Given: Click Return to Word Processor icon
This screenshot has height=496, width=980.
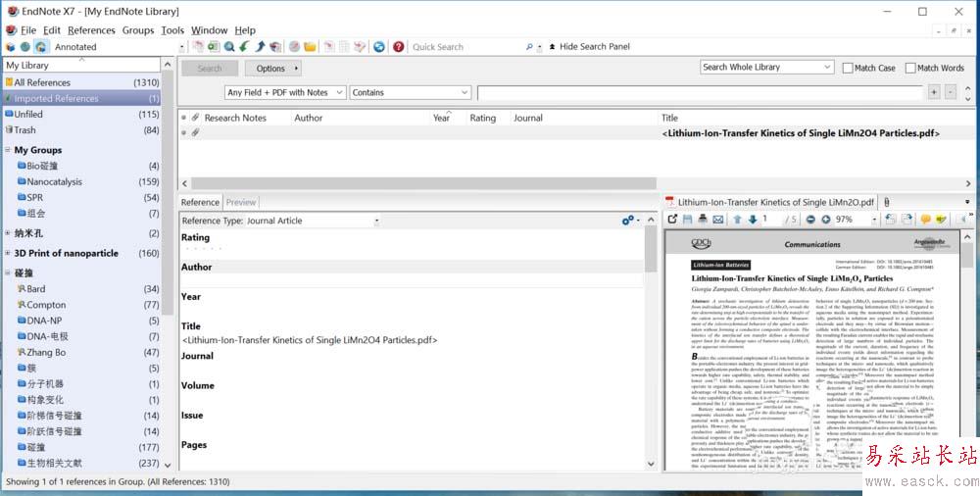Looking at the screenshot, I should tap(360, 47).
